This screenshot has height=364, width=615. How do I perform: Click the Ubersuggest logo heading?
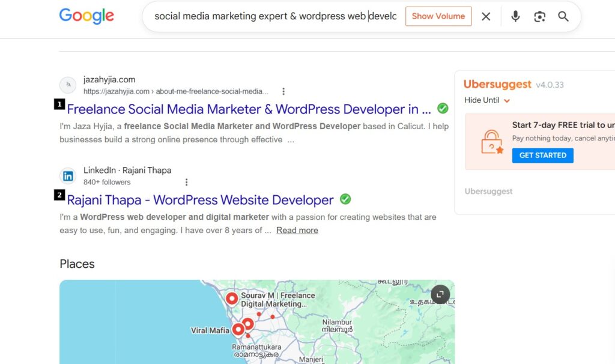(x=497, y=84)
